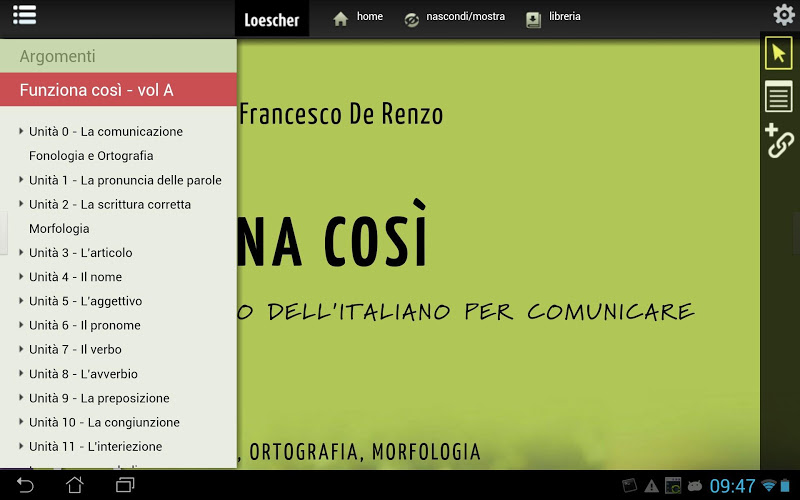Open Unità 0 - La comunicazione
This screenshot has width=800, height=500.
pyautogui.click(x=106, y=132)
